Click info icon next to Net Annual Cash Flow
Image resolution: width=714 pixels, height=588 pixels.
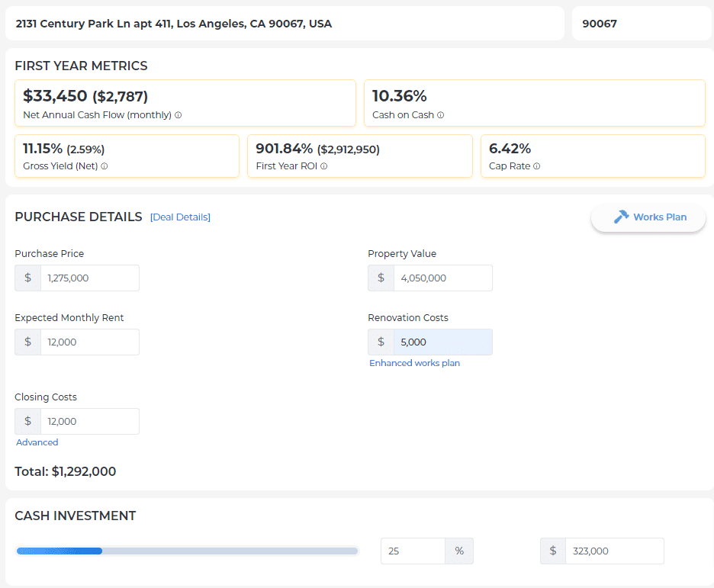point(178,115)
